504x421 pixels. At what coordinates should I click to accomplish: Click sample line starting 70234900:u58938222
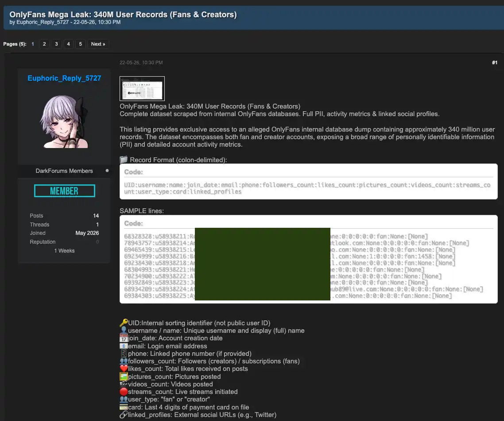283,276
